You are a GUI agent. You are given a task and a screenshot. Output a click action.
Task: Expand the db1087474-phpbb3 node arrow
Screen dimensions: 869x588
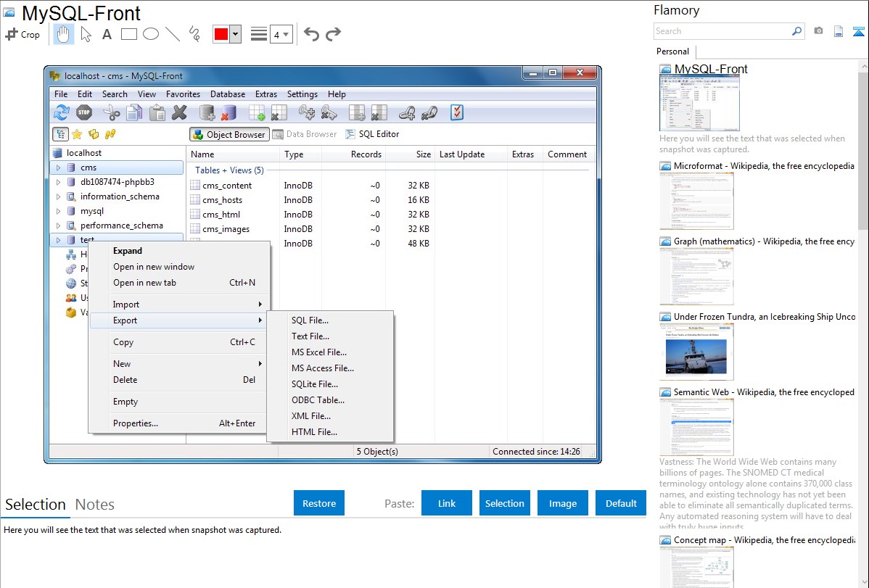point(58,182)
